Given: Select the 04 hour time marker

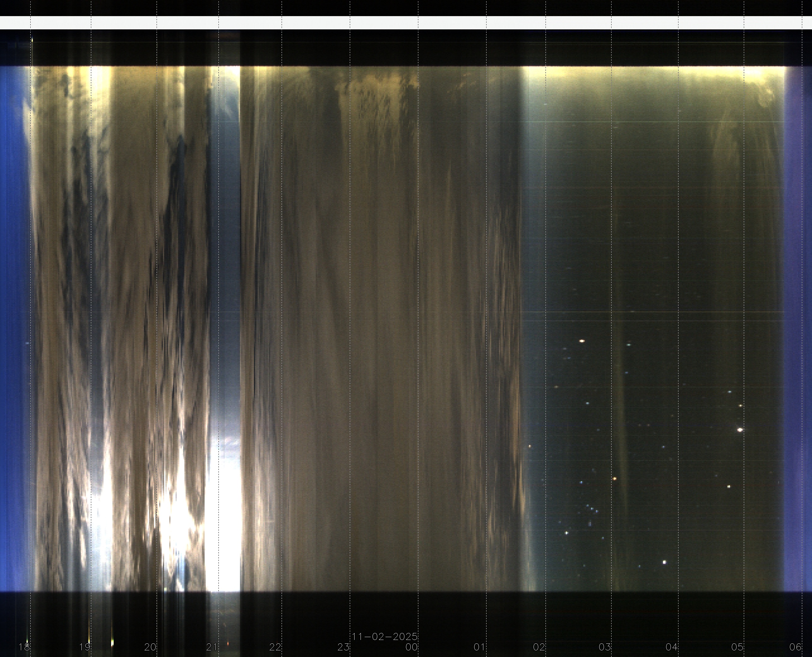Looking at the screenshot, I should coord(672,647).
